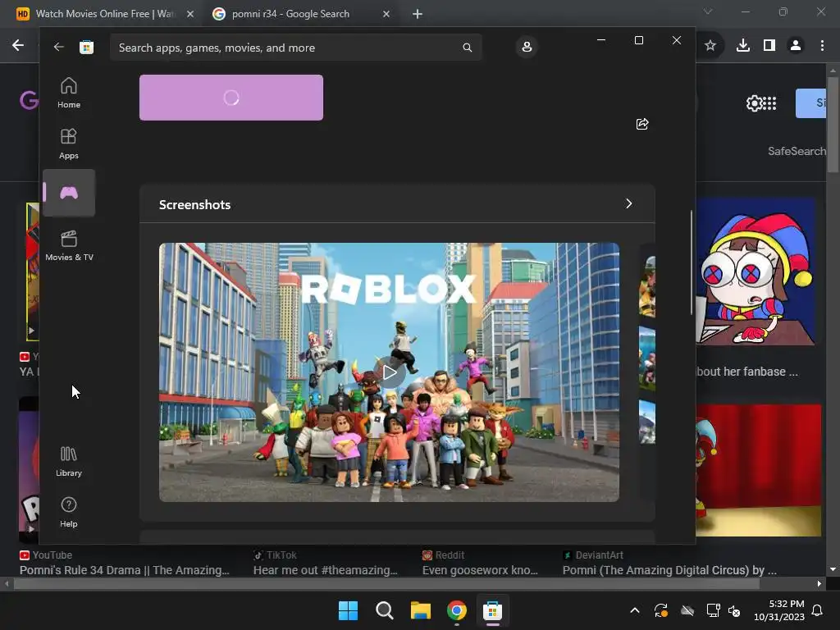Open Library in Store sidebar

pos(69,462)
